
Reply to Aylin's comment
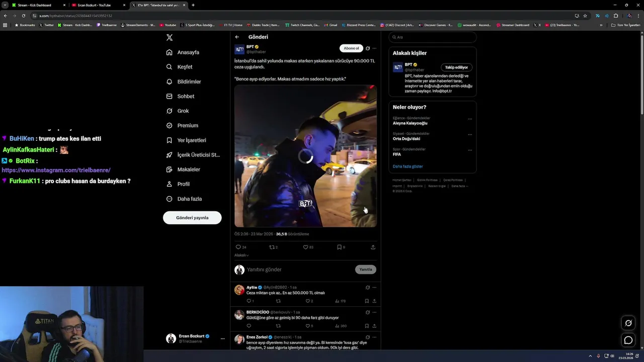250,301
